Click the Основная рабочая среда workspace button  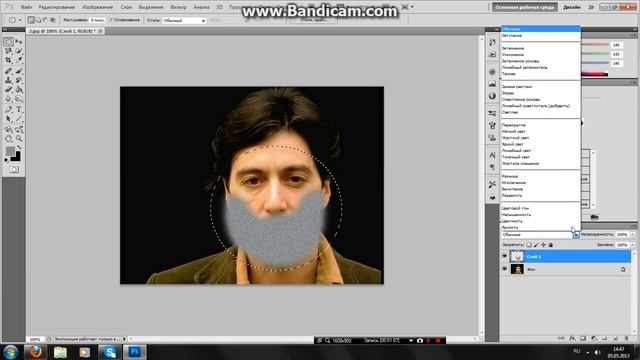click(524, 7)
